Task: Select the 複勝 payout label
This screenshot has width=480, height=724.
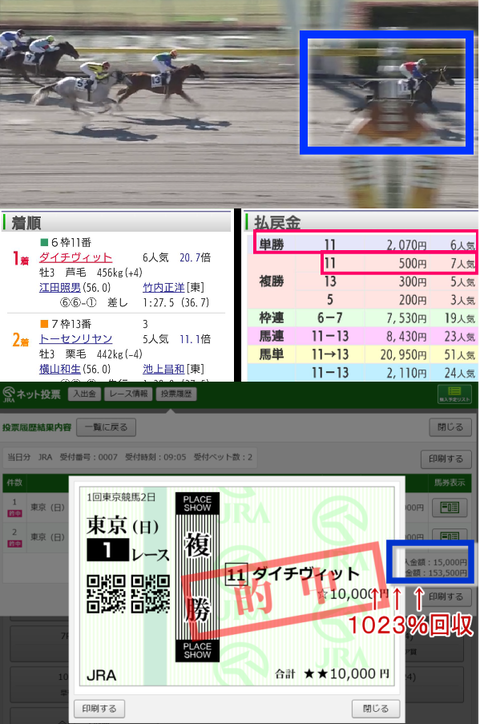Action: coord(271,281)
